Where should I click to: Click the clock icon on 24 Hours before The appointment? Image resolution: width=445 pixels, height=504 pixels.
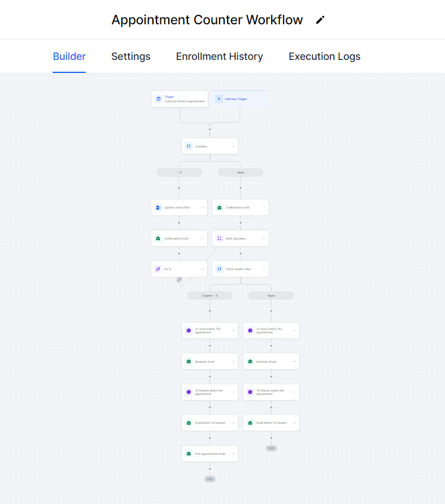tap(188, 330)
